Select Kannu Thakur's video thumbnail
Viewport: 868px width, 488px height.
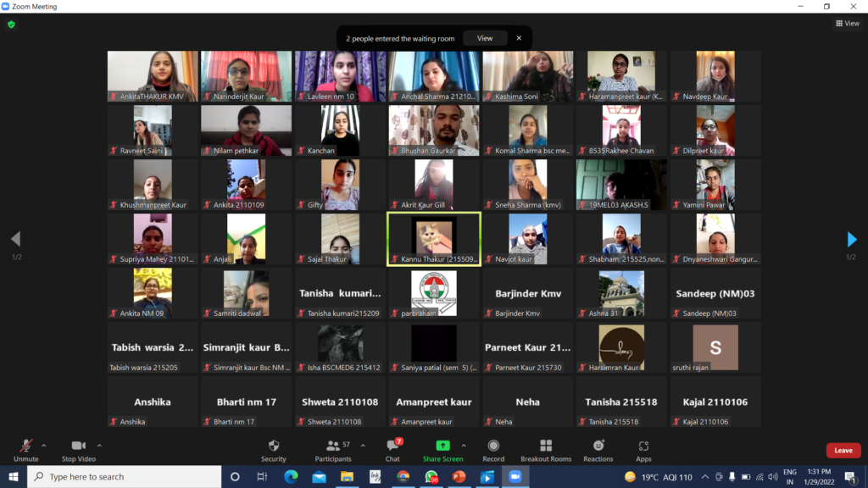(x=433, y=239)
